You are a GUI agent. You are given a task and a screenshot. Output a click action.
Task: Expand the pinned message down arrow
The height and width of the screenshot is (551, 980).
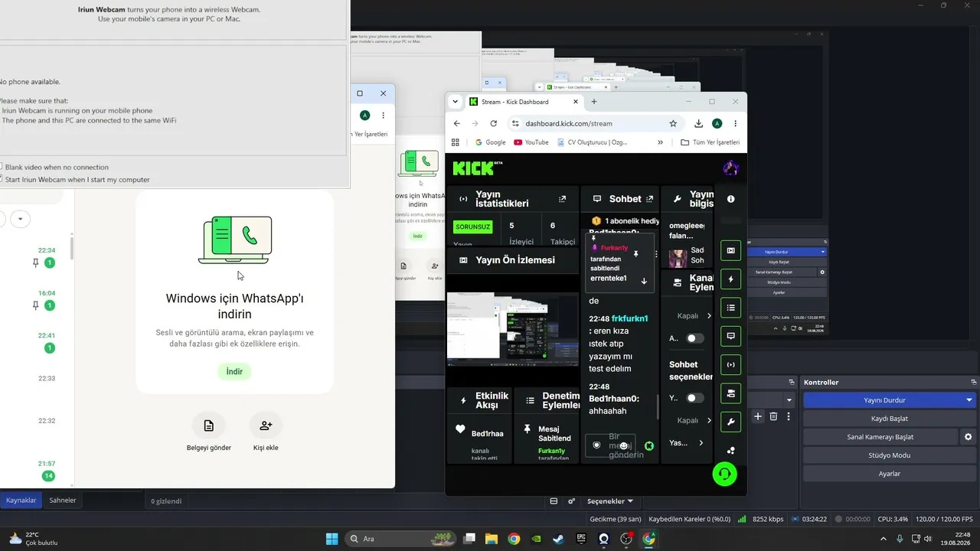644,281
